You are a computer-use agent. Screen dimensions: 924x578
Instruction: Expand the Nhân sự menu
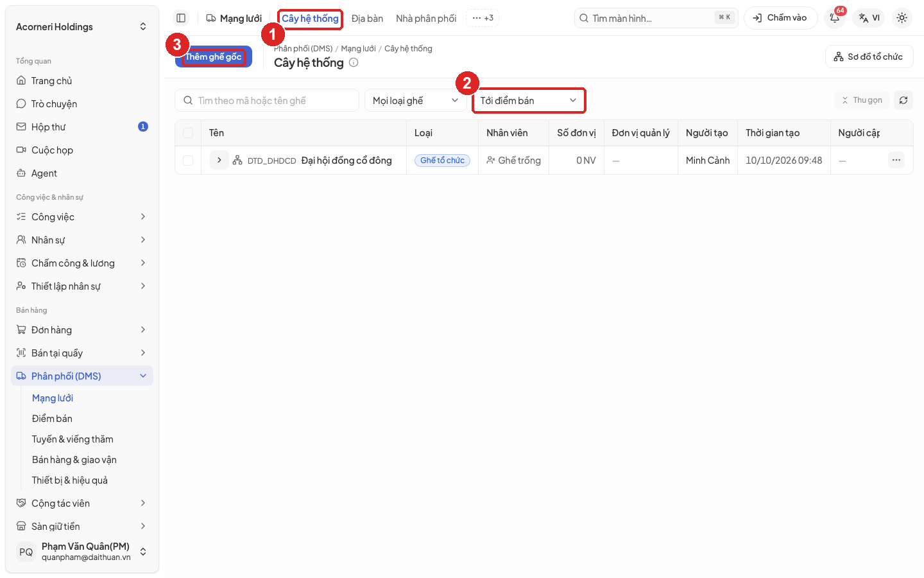coord(82,240)
